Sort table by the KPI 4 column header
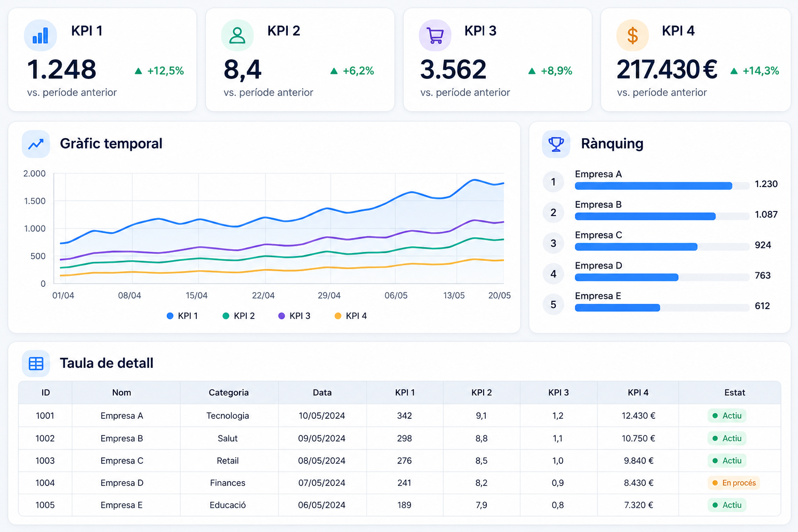Screen dimensions: 798x532 (638, 393)
